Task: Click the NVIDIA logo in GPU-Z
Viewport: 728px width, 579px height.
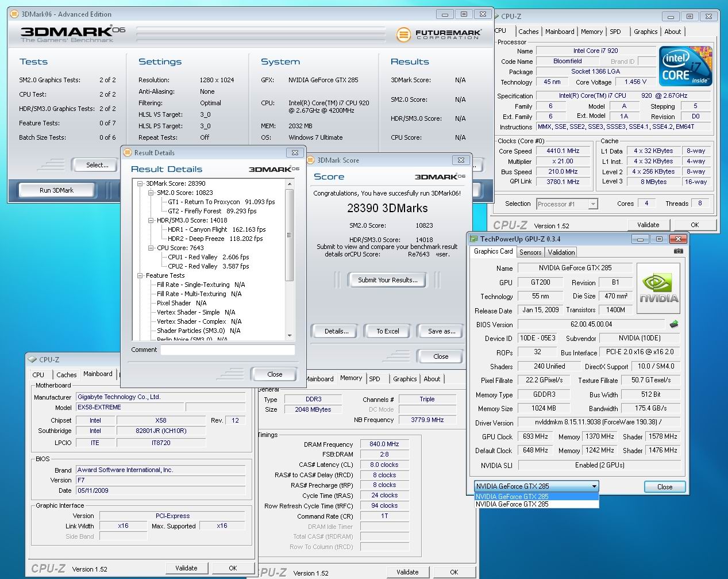Action: [658, 289]
